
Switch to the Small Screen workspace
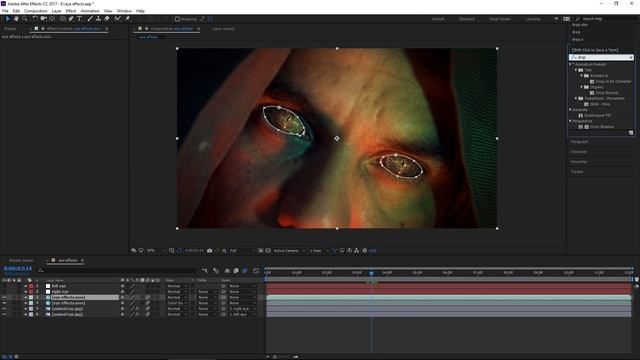click(500, 19)
